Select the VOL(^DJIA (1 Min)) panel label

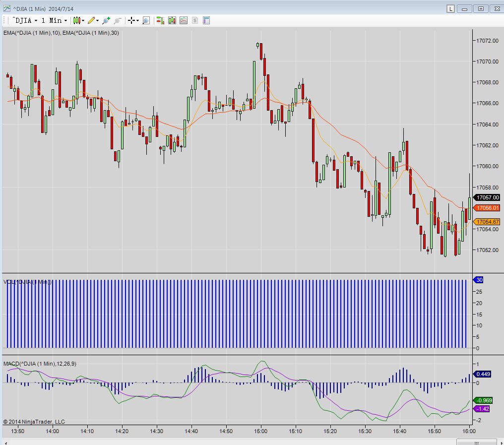coord(27,282)
